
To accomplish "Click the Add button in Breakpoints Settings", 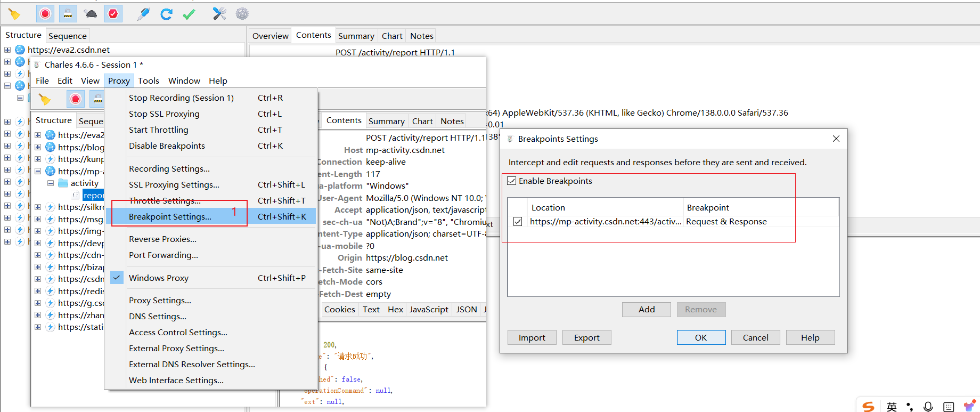I will point(647,309).
